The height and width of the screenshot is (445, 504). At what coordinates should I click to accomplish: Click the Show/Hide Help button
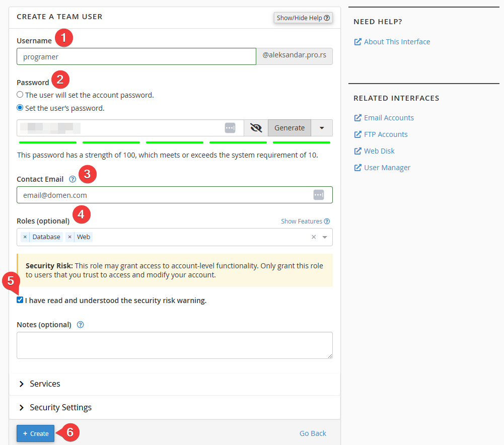click(x=303, y=18)
